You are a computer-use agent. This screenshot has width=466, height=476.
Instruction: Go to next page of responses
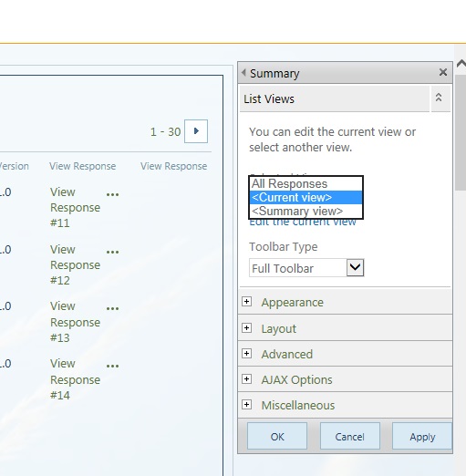196,131
